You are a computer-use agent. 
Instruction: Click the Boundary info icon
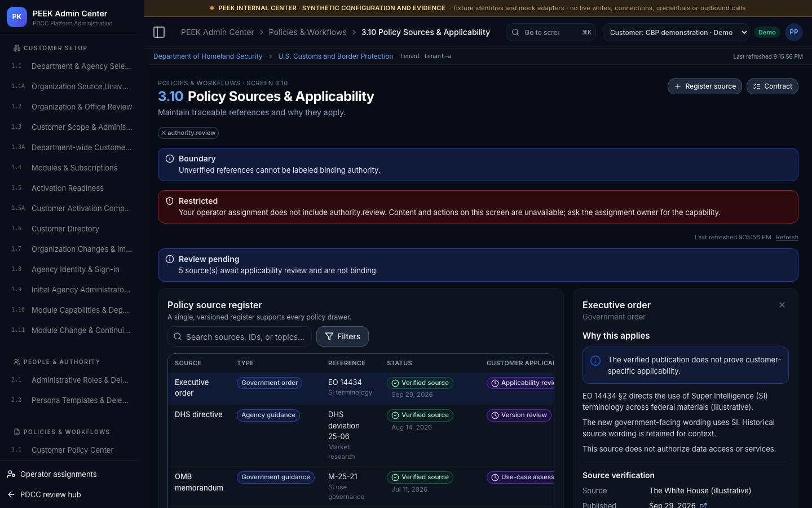[170, 159]
